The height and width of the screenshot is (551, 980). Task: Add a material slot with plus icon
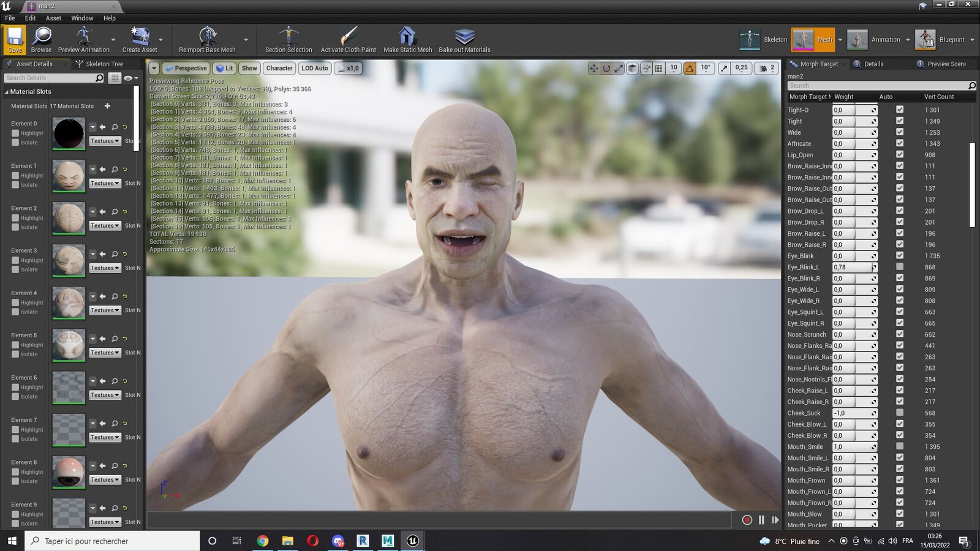point(107,106)
